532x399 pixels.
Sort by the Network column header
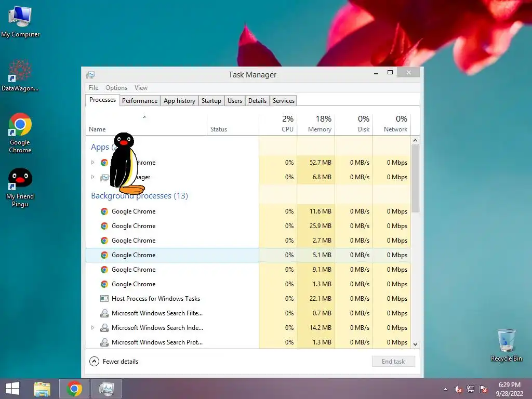[392, 125]
